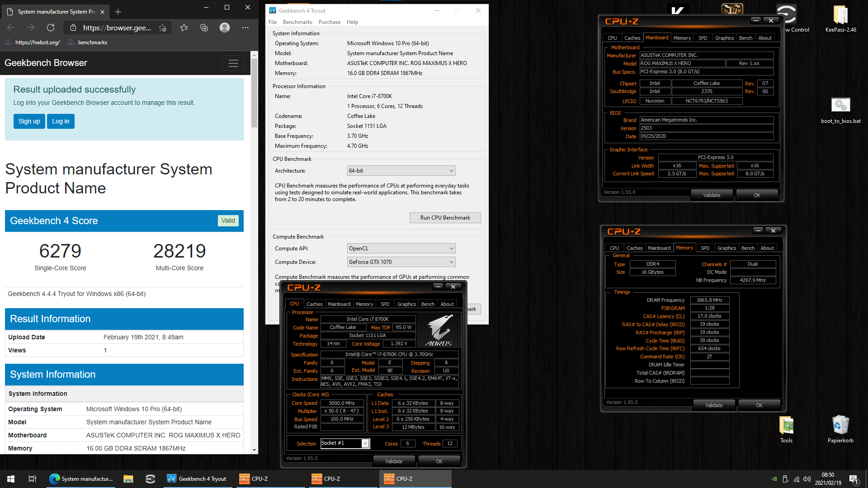The height and width of the screenshot is (488, 868).
Task: Click the browser vertical scrollbar
Action: [x=254, y=93]
